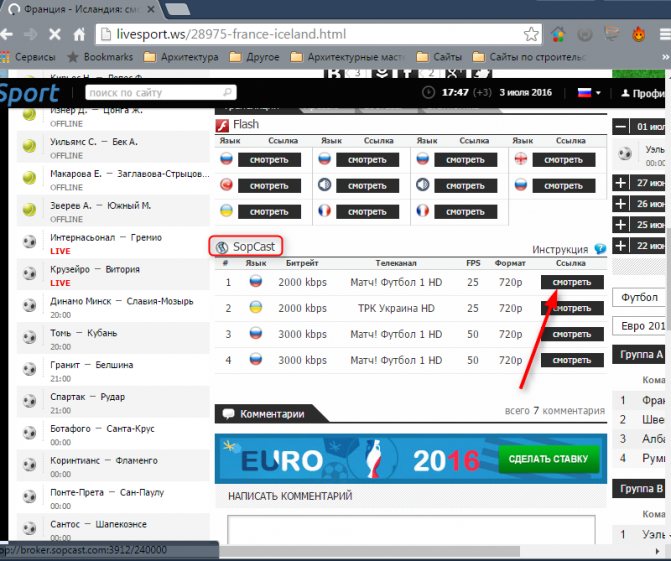Screen dimensions: 671x561
Task: Open the Крузейро – Витория live match
Action: tap(113, 276)
